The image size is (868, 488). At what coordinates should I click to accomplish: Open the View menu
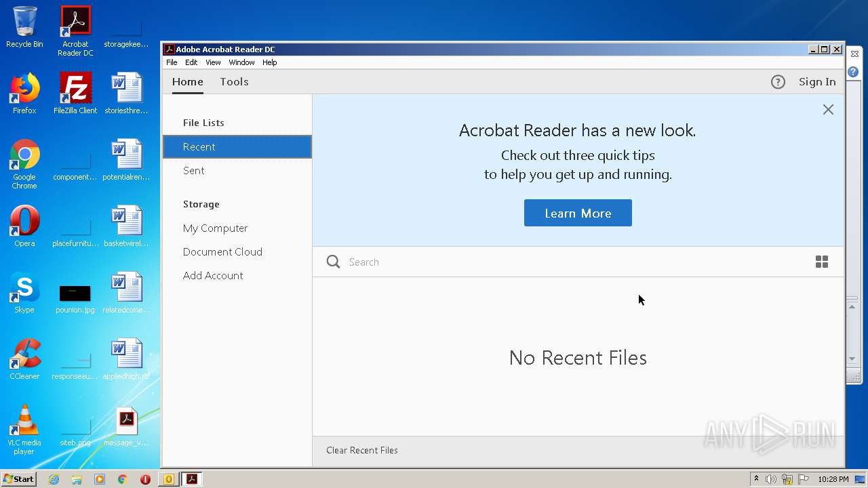(x=213, y=62)
